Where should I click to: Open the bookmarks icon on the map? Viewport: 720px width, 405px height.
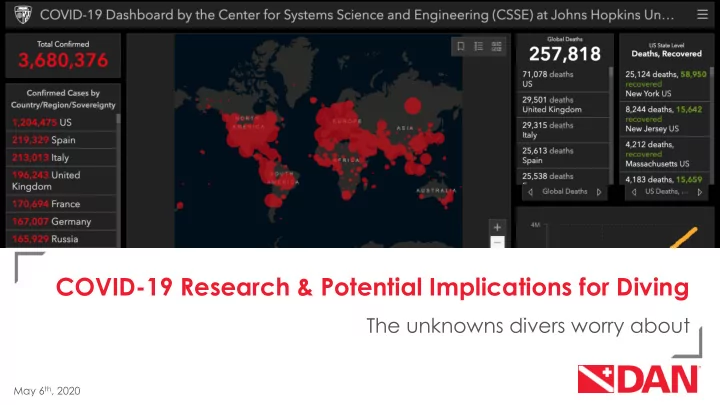coord(461,46)
